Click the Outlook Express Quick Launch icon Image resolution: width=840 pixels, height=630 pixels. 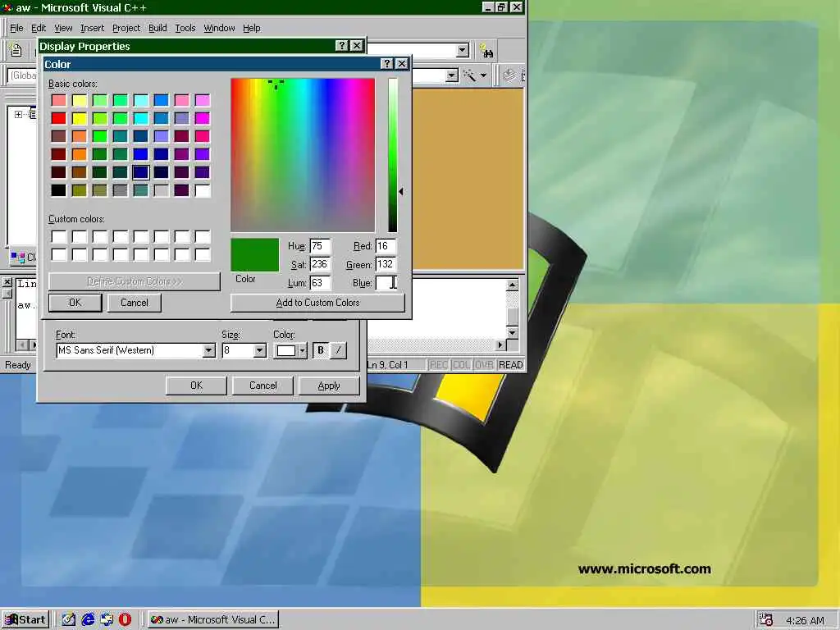click(107, 620)
